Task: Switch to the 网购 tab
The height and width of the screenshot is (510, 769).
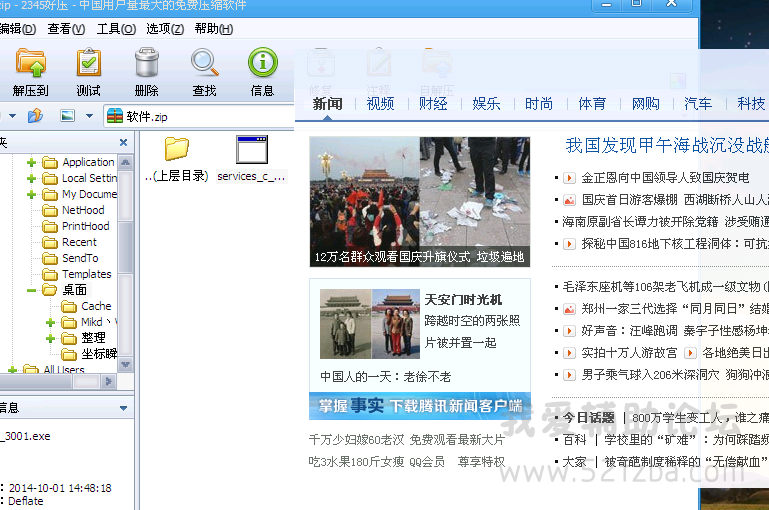Action: coord(646,104)
